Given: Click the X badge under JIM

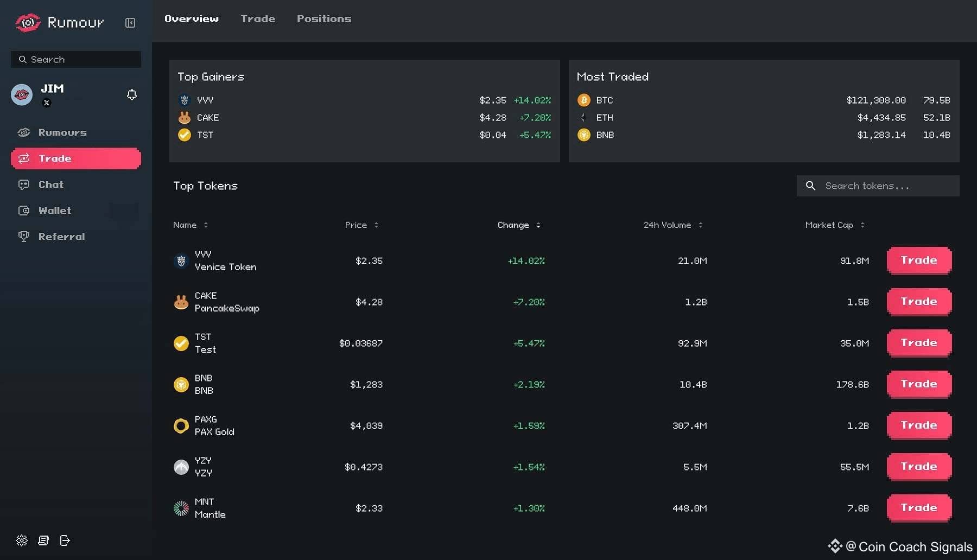Looking at the screenshot, I should pyautogui.click(x=47, y=103).
